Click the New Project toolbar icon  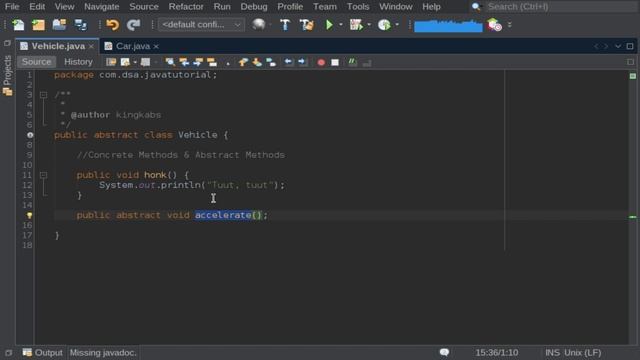(38, 25)
